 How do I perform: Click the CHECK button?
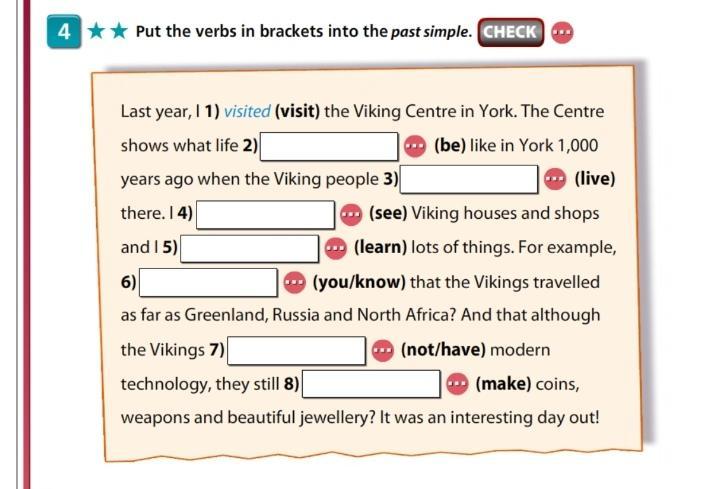[510, 31]
